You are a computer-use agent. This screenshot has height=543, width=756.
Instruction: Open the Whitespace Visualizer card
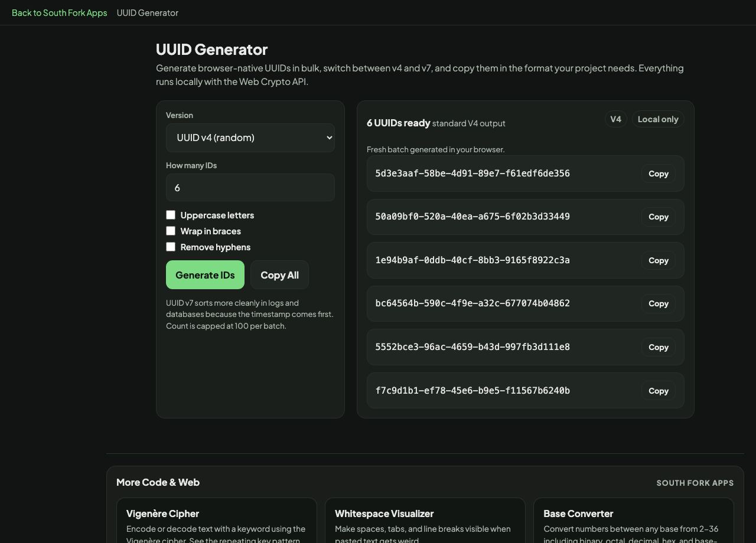[x=425, y=521]
